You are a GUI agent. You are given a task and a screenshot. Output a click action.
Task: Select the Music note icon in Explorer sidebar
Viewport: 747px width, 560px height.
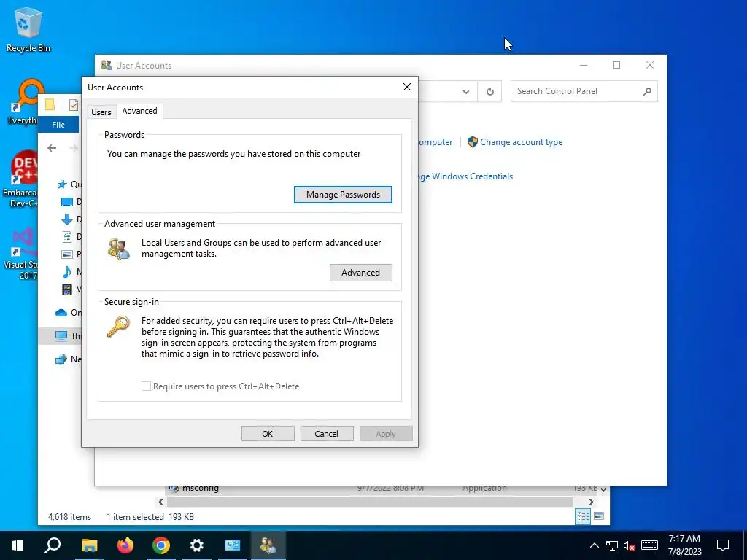pyautogui.click(x=67, y=271)
